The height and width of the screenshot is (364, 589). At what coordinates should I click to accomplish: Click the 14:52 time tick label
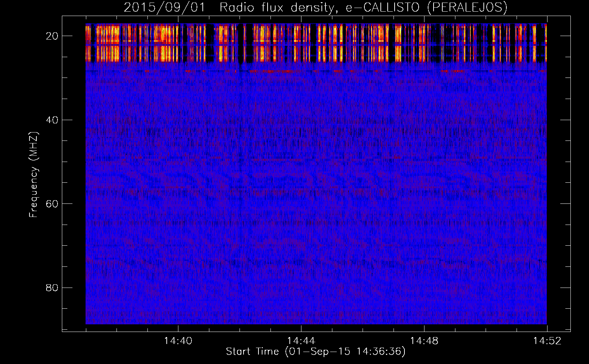point(547,341)
